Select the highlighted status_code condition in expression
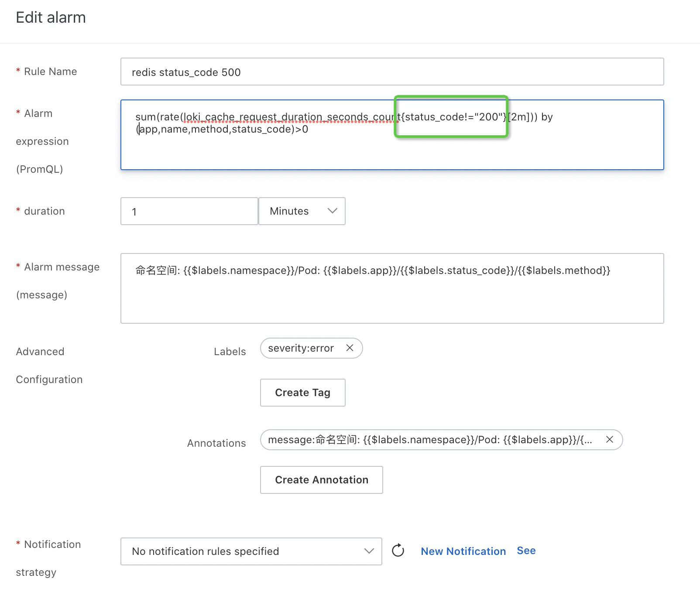Image resolution: width=700 pixels, height=616 pixels. click(451, 117)
